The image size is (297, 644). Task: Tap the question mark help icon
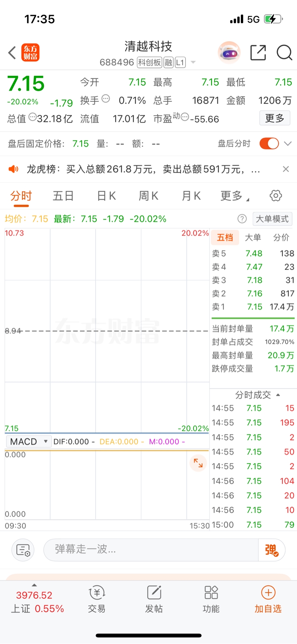tap(242, 219)
